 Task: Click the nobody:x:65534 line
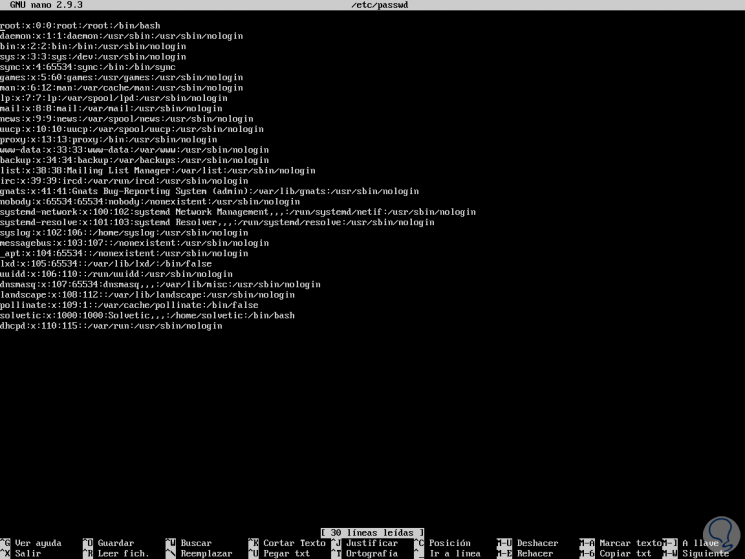[150, 202]
